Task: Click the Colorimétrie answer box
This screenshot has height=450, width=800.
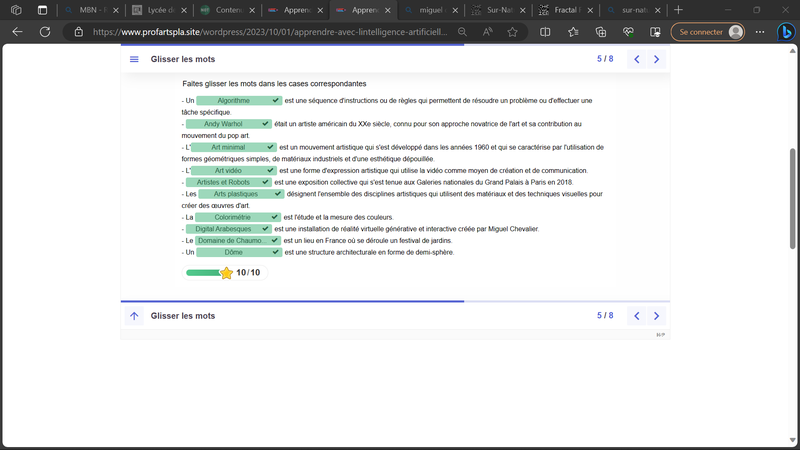Action: tap(233, 217)
